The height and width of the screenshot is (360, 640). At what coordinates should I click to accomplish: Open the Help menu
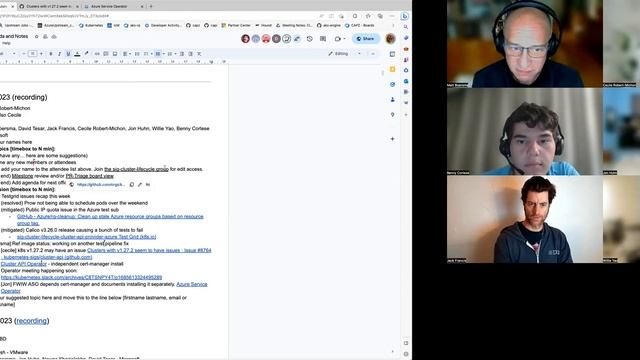tap(6, 43)
